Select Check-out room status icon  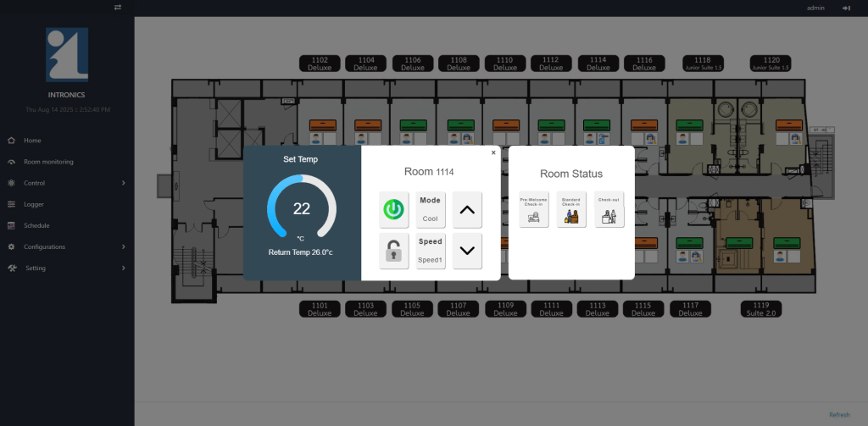pyautogui.click(x=609, y=210)
